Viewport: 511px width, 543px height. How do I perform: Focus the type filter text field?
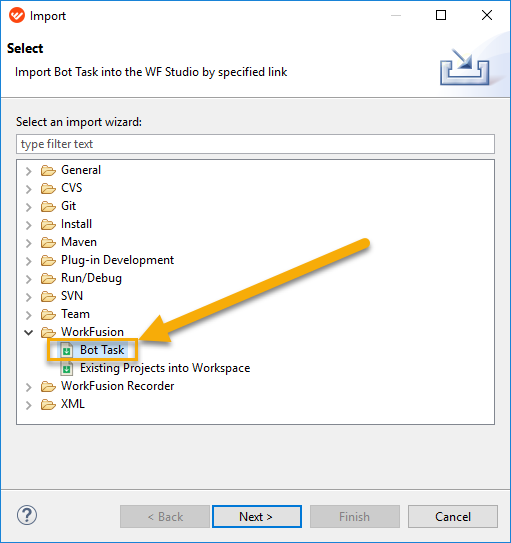[x=255, y=144]
